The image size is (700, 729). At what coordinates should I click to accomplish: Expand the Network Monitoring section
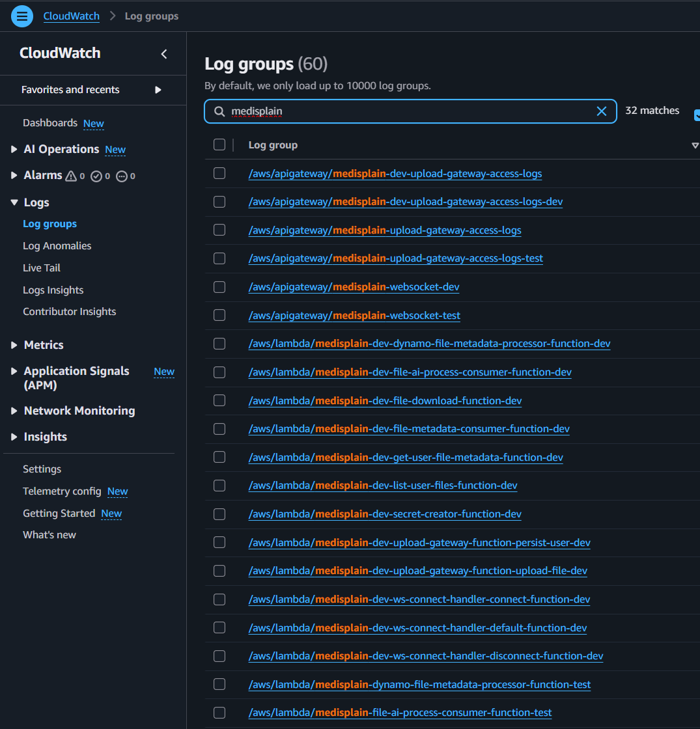point(14,411)
